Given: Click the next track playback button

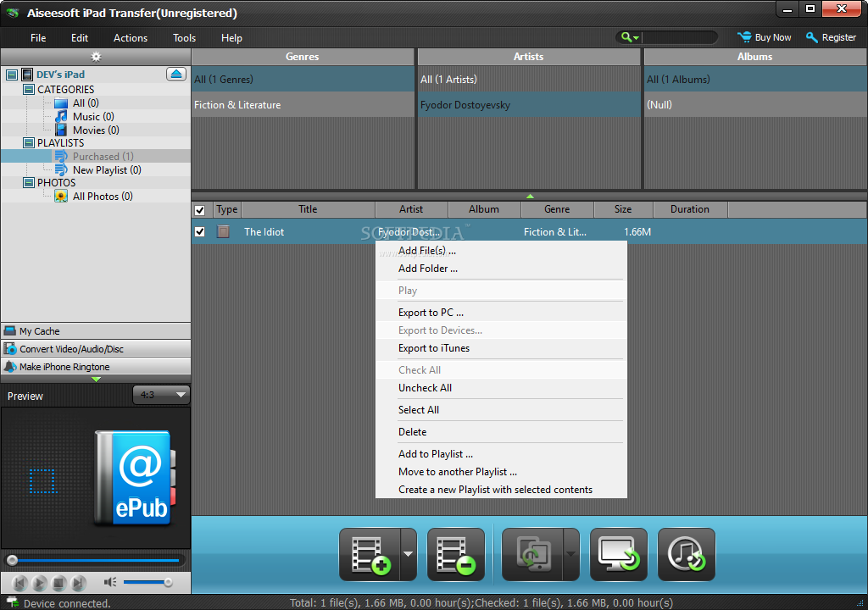Looking at the screenshot, I should point(79,582).
